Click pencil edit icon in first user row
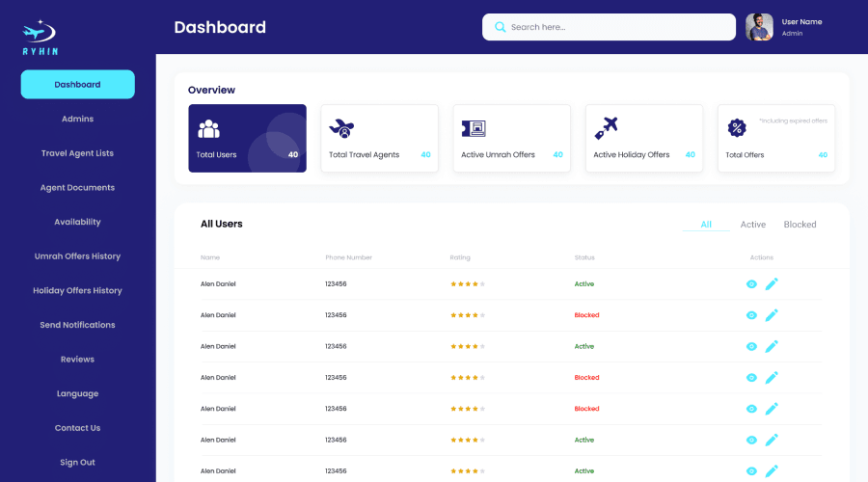 [x=772, y=284]
